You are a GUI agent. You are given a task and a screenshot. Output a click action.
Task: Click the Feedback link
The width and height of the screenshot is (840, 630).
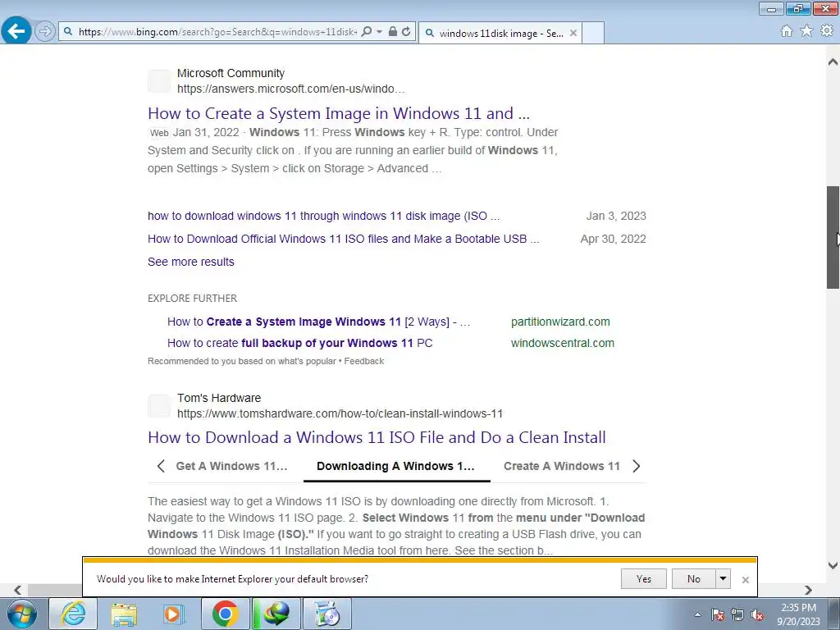[x=363, y=361]
